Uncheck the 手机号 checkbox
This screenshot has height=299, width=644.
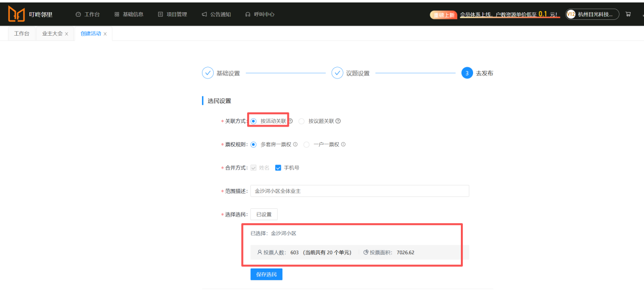(278, 168)
